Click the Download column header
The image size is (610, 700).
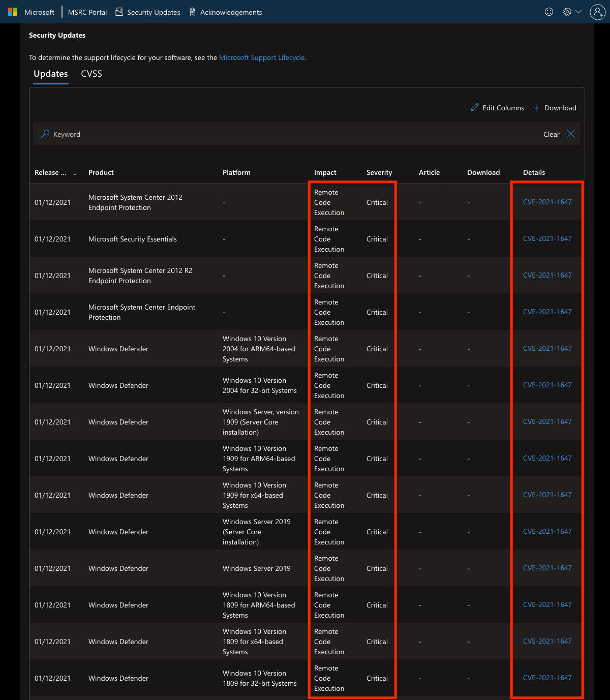click(x=483, y=172)
